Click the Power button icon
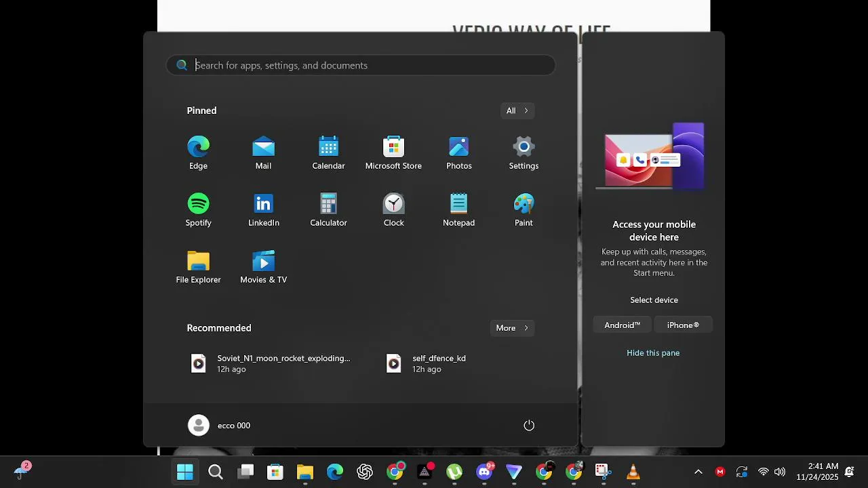The image size is (868, 488). click(529, 425)
